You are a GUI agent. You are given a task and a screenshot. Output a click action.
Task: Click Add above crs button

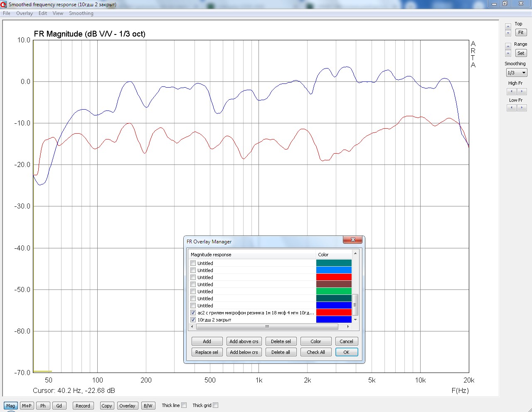click(x=244, y=341)
